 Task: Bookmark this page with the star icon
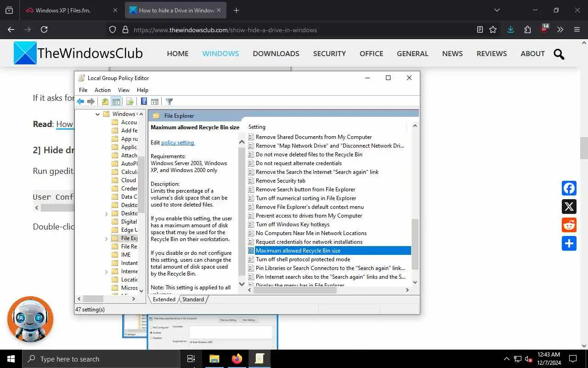[493, 29]
